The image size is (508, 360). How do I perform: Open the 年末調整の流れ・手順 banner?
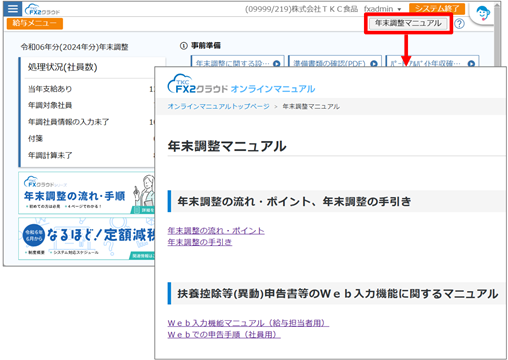pos(87,193)
